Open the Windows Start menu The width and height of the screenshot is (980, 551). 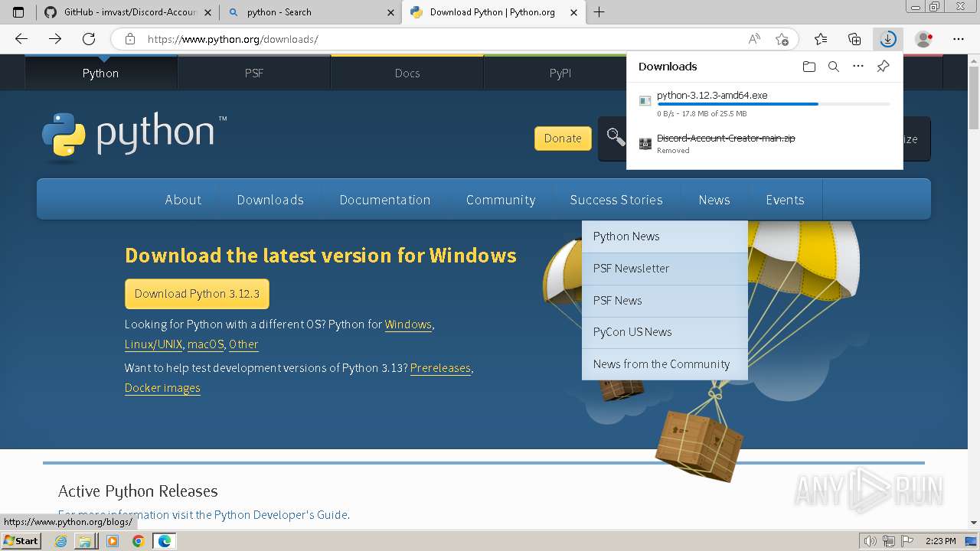coord(21,541)
